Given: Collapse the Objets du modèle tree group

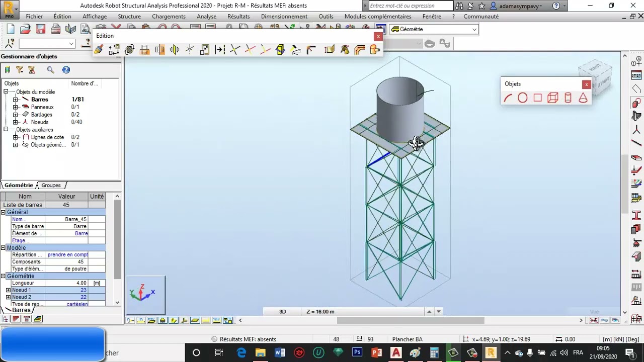Looking at the screenshot, I should pos(6,92).
